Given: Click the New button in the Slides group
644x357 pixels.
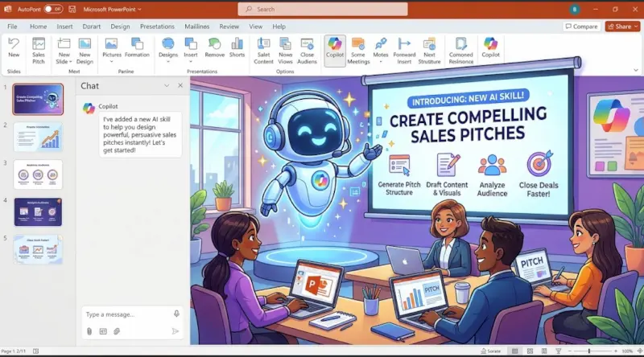Looking at the screenshot, I should [x=14, y=47].
